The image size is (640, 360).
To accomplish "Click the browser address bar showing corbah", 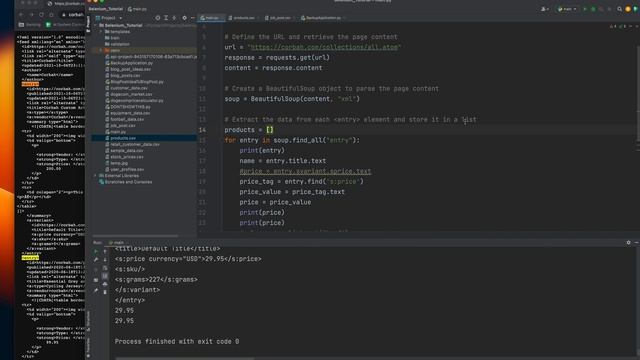I will pyautogui.click(x=72, y=15).
